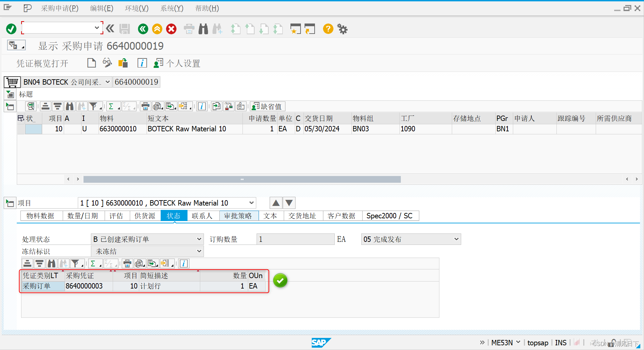Sort descending in upper item grid toolbar
The height and width of the screenshot is (350, 644).
click(58, 106)
